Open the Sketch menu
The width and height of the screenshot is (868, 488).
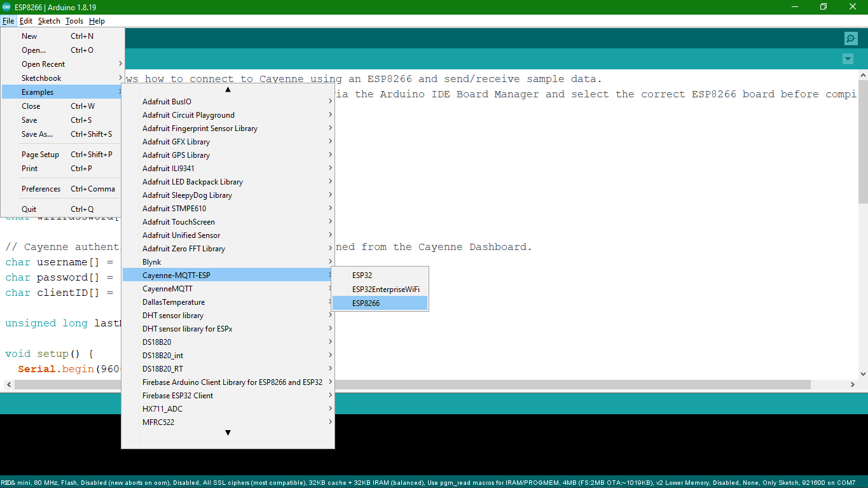[49, 21]
